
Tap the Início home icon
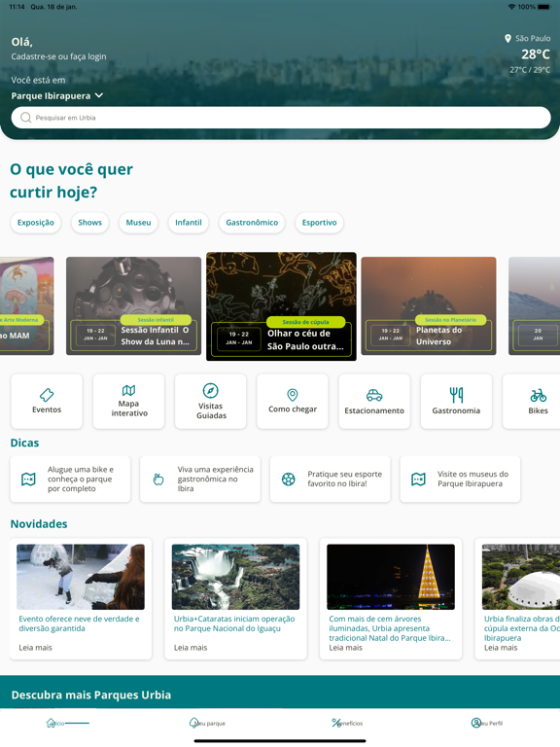tap(51, 723)
